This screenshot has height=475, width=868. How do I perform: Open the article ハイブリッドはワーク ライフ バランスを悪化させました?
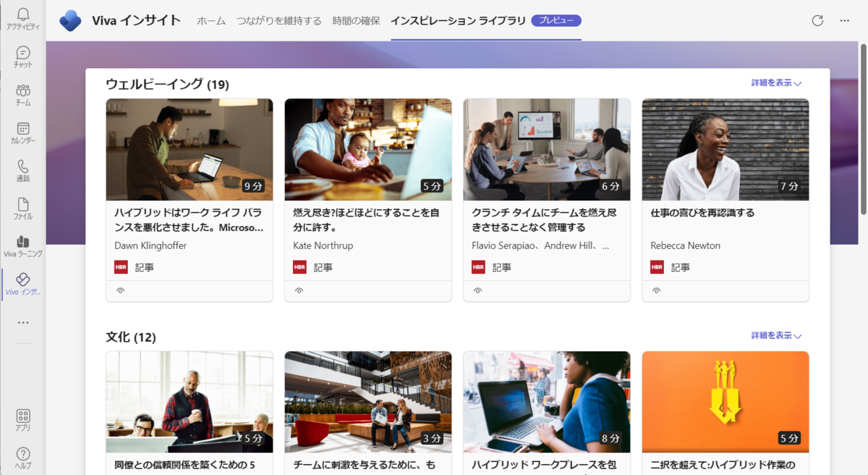click(188, 220)
